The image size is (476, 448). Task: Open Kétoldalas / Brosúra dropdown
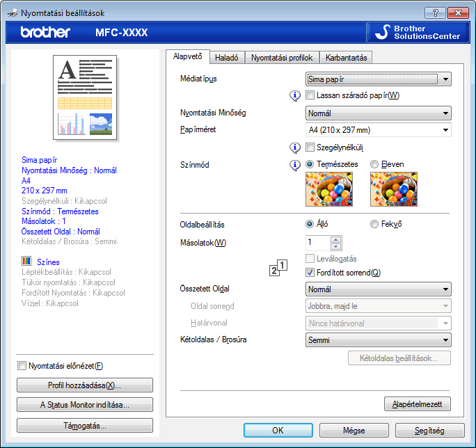click(379, 340)
